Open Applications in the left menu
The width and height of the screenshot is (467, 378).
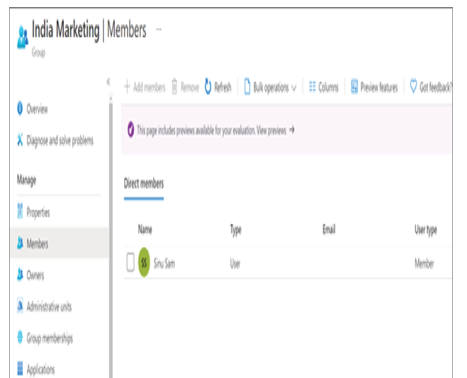[x=41, y=369]
